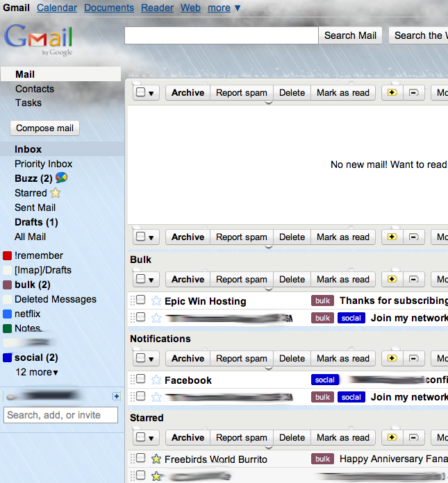Open the Buzz icon in sidebar

point(61,178)
